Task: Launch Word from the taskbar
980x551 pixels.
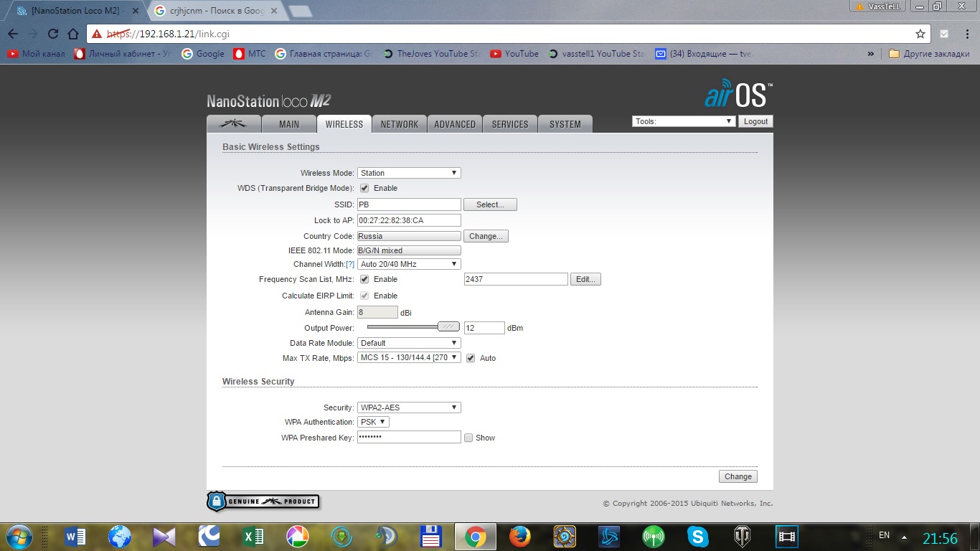Action: pos(75,537)
